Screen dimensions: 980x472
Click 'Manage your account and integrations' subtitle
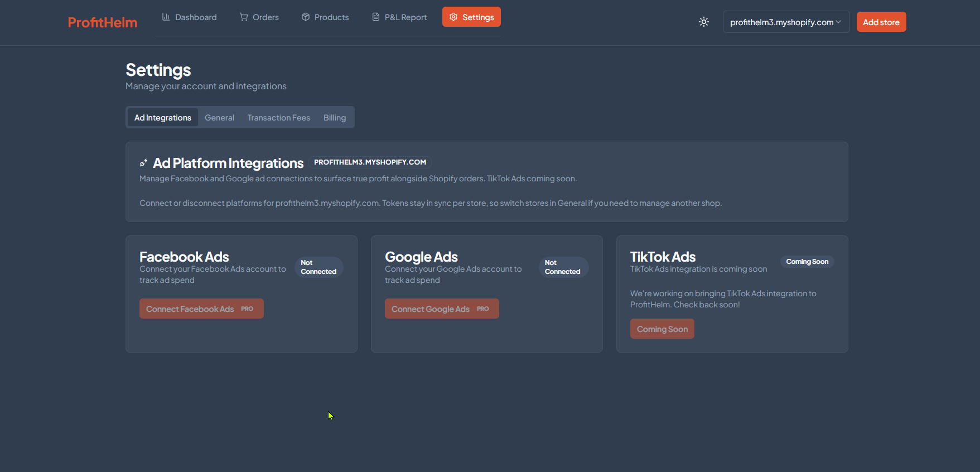click(x=206, y=86)
